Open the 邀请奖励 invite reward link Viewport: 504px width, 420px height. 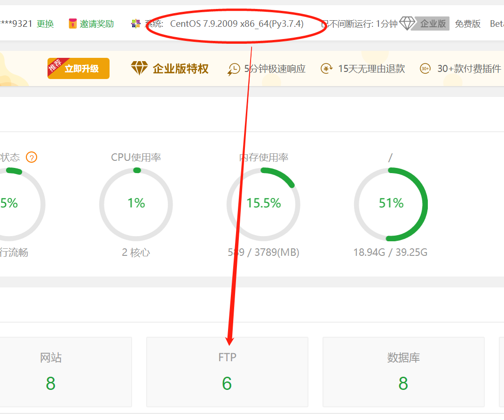(x=97, y=24)
